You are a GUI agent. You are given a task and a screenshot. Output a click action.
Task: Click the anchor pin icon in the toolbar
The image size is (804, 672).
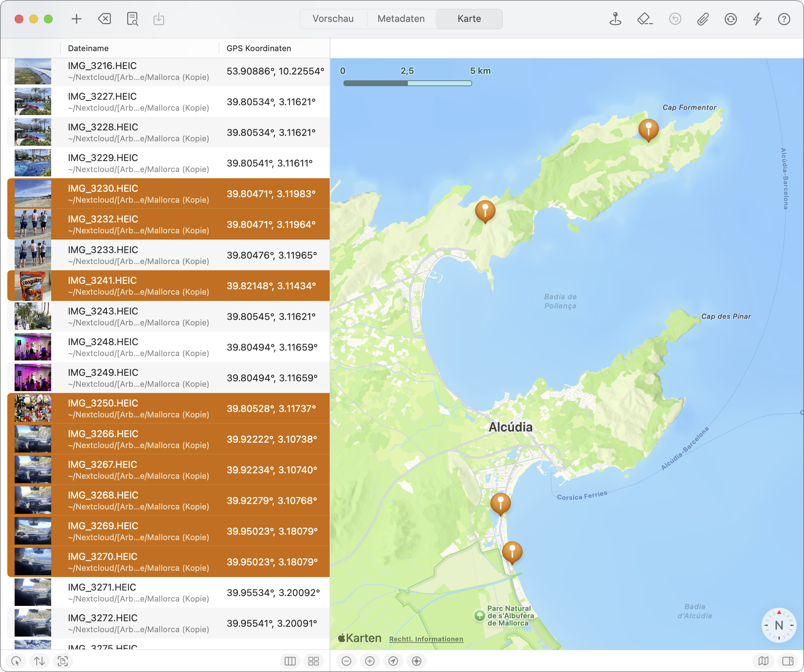pyautogui.click(x=615, y=19)
